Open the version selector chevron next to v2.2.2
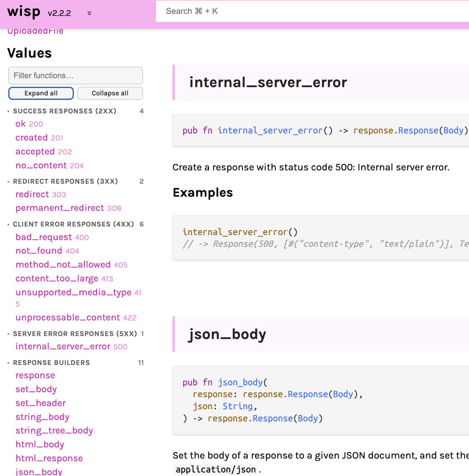This screenshot has height=476, width=469. pos(89,13)
